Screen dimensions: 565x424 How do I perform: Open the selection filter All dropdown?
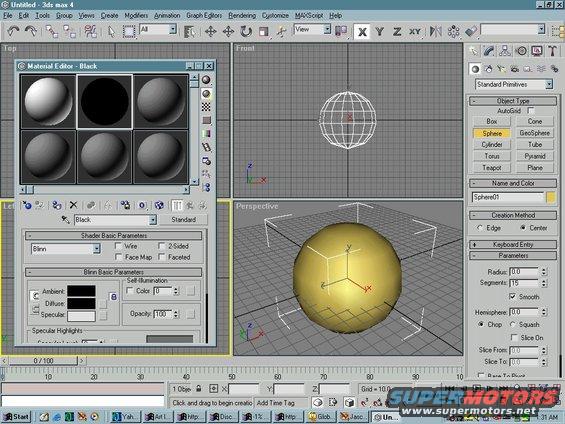173,29
